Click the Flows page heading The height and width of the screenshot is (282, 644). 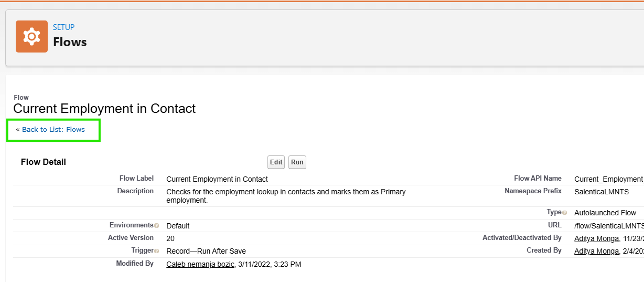pyautogui.click(x=70, y=42)
